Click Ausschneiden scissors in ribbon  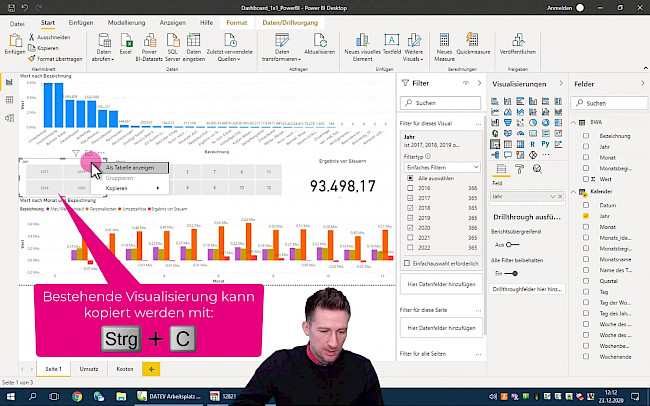[x=50, y=37]
